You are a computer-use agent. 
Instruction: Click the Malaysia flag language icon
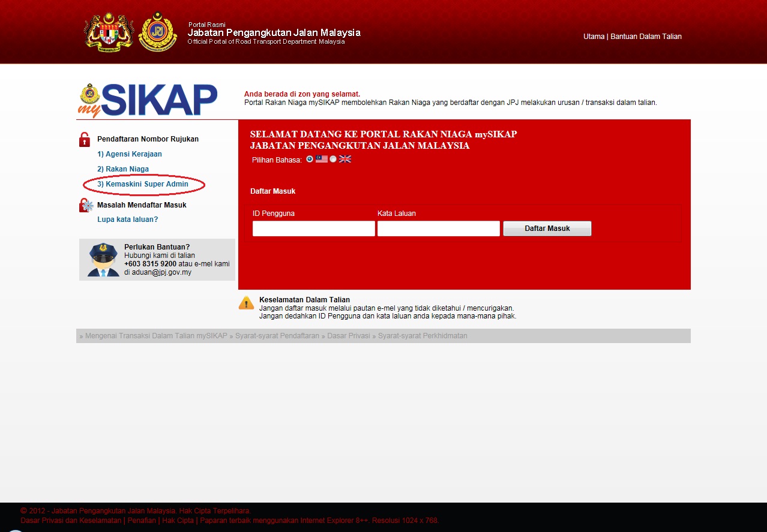322,159
